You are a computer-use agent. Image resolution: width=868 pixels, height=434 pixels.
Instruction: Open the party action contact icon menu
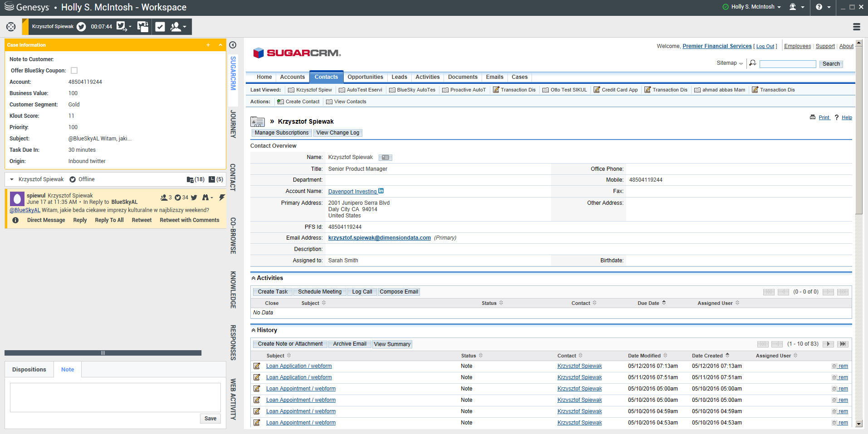[176, 27]
